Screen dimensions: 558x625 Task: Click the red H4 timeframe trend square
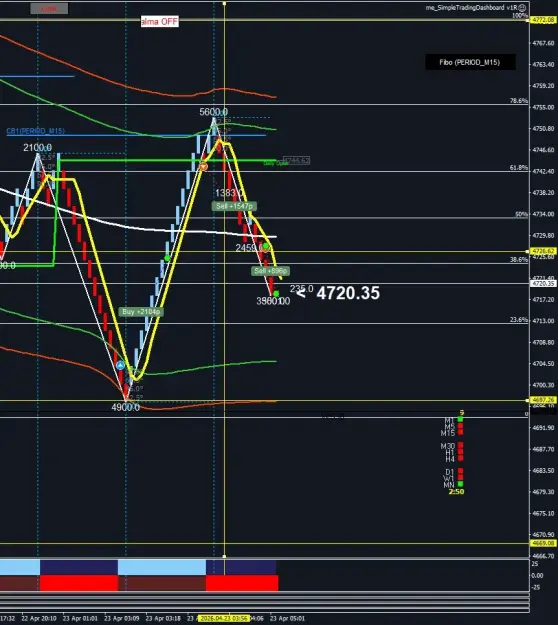(x=461, y=458)
